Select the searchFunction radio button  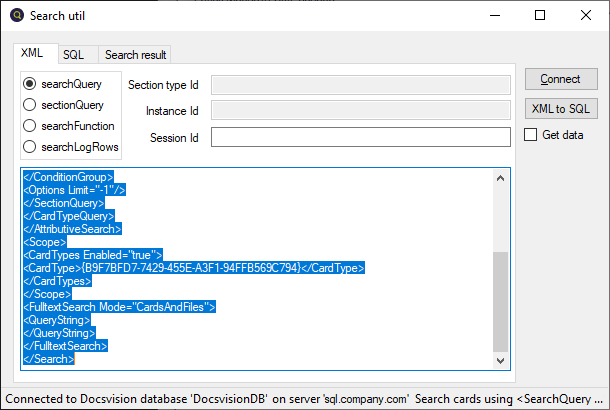tap(30, 126)
